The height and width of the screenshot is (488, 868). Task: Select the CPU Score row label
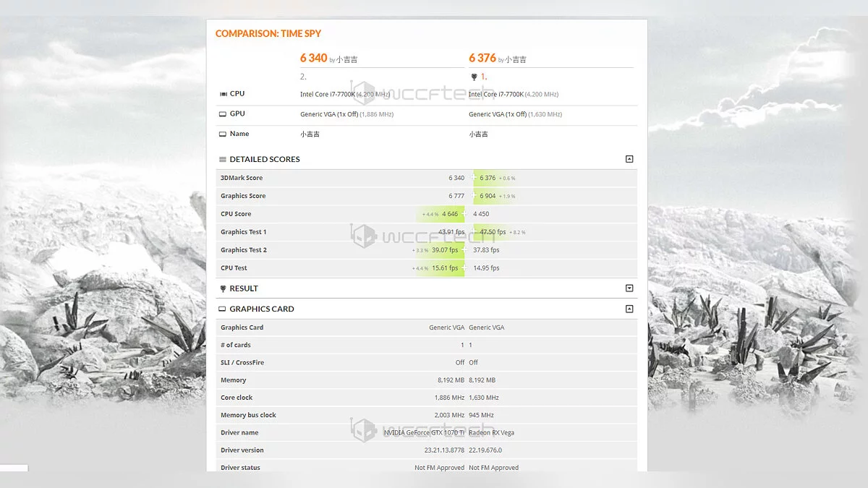tap(236, 214)
